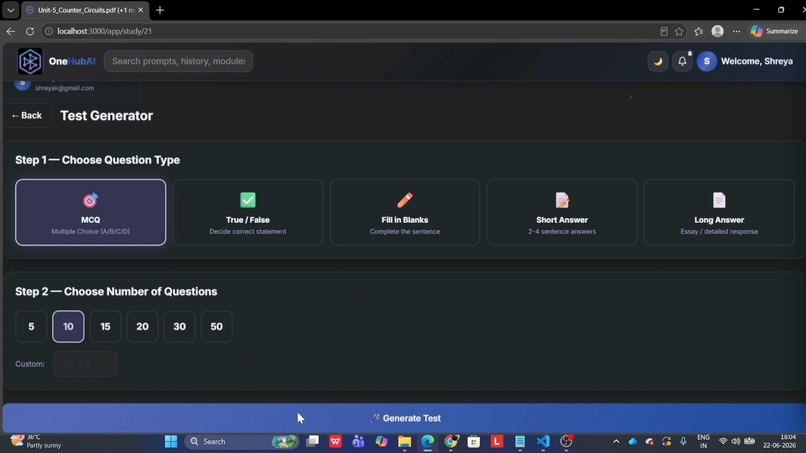Screen dimensions: 806x453
Task: Open Task View on the taskbar
Action: point(313,441)
